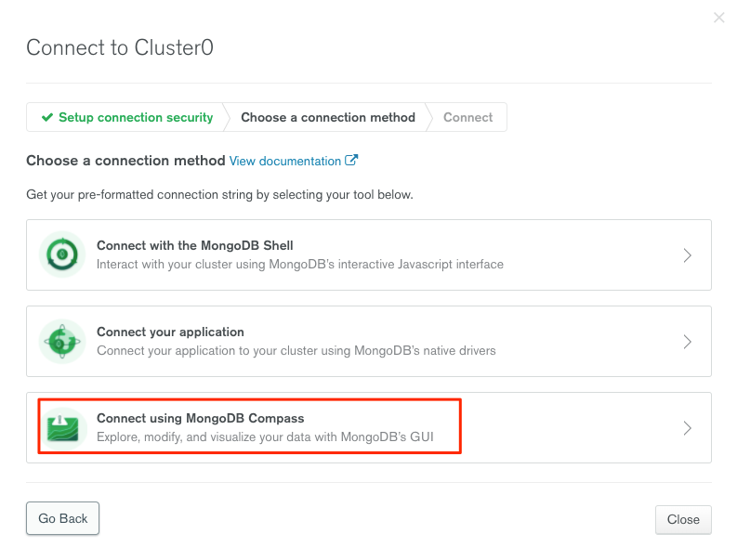Expand the MongoDB Shell row chevron
The width and height of the screenshot is (737, 560).
point(688,255)
